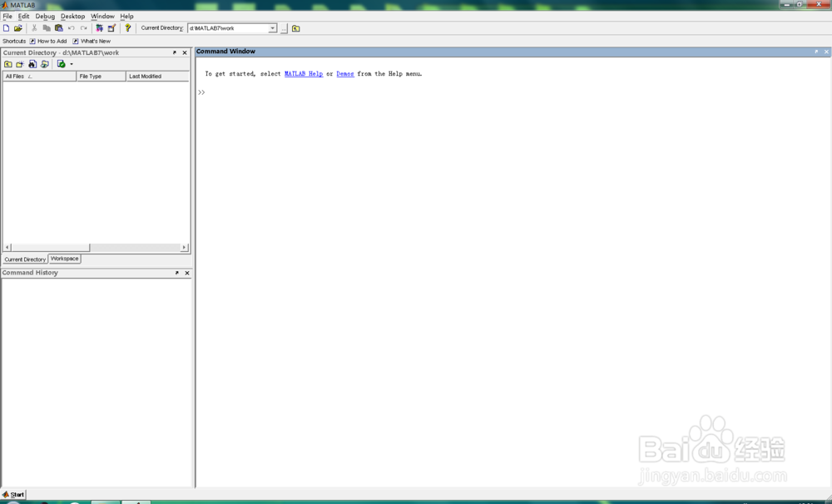The image size is (832, 504).
Task: Click the Cut scissors icon
Action: tap(34, 28)
